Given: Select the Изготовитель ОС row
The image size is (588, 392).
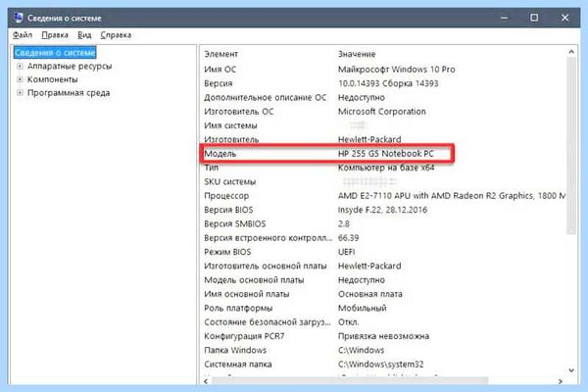Looking at the screenshot, I should (x=384, y=112).
